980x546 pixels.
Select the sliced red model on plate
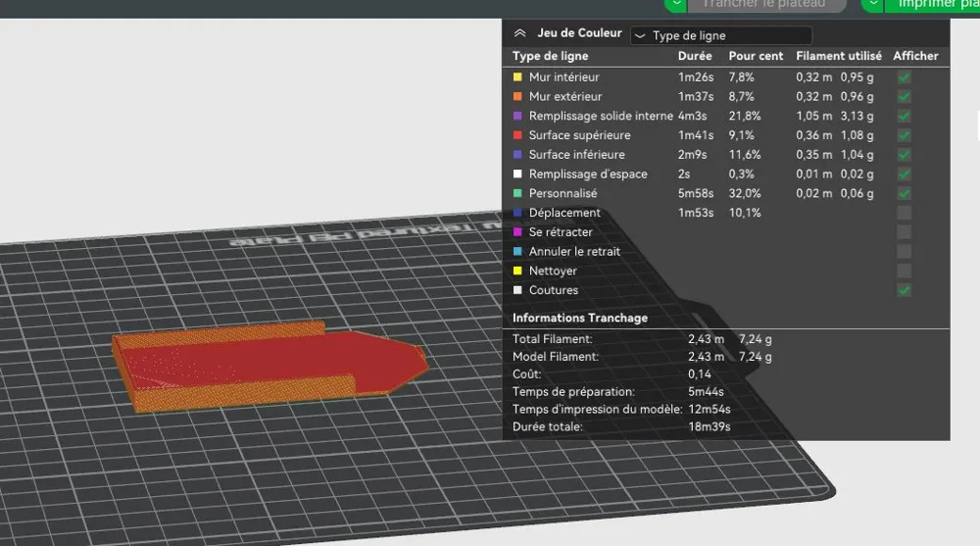coord(269,366)
